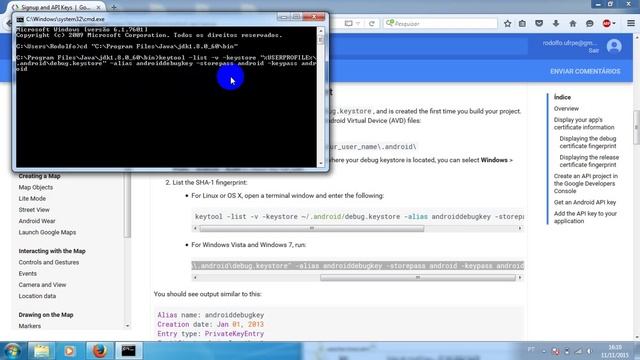640x360 pixels.
Task: Open the bookmarks list clipboard icon
Action: tap(522, 24)
